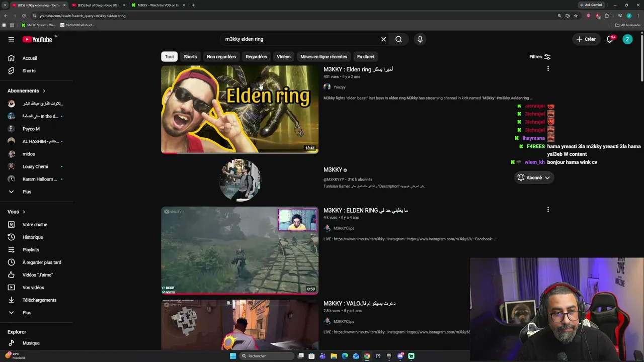
Task: Open the Youzyy channel link
Action: coord(339,87)
